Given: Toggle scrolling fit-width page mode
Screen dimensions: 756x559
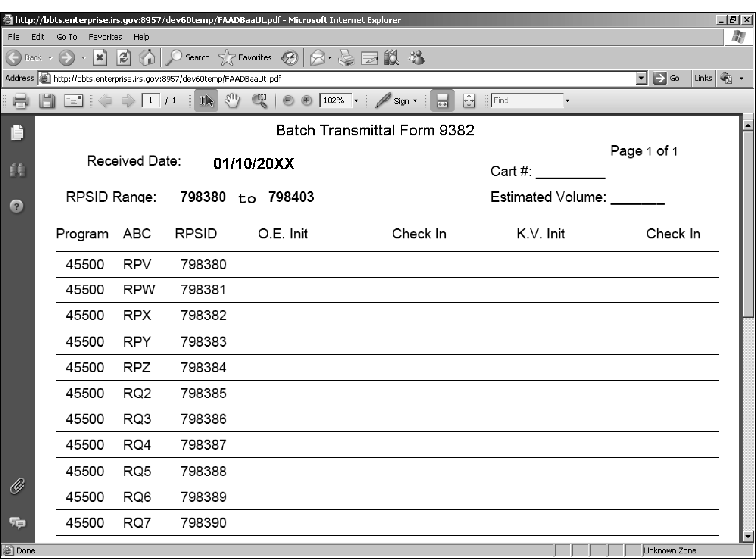Looking at the screenshot, I should click(442, 101).
